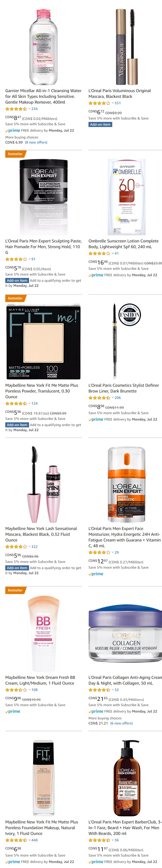Open the Garnier Micellar Cleansing Water product image
Screen dimensions: 162x868
click(x=43, y=47)
